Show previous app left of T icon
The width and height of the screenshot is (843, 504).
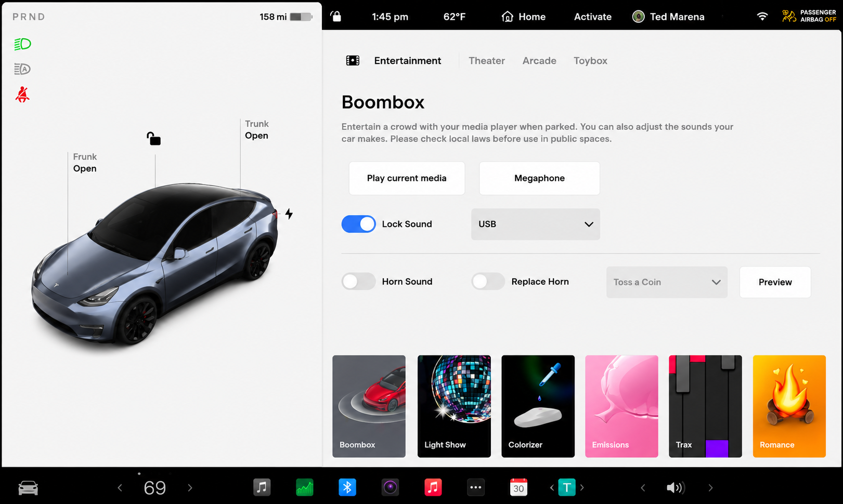point(552,487)
